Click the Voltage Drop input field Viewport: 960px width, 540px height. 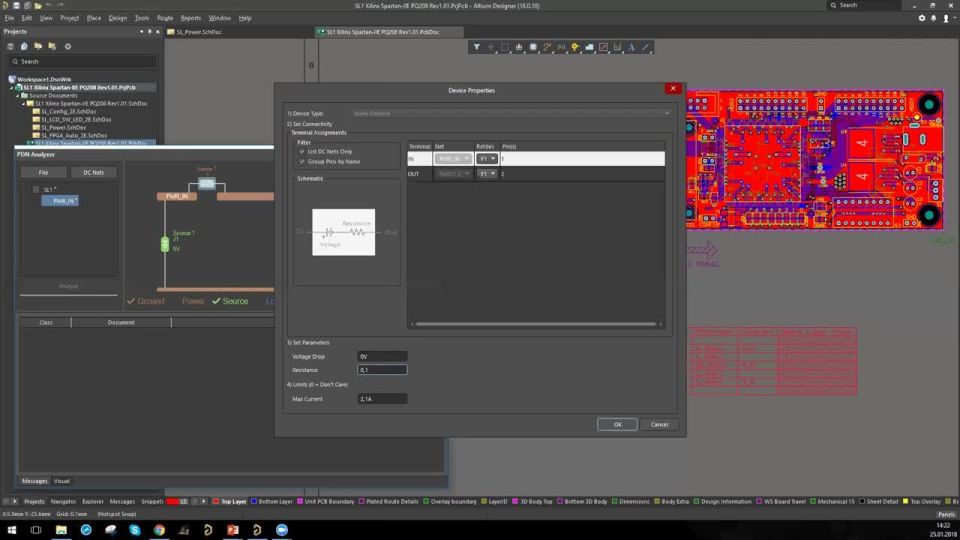click(x=382, y=356)
